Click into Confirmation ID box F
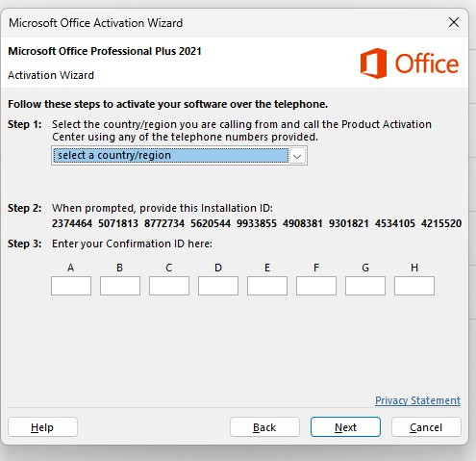This screenshot has height=461, width=476. (316, 286)
